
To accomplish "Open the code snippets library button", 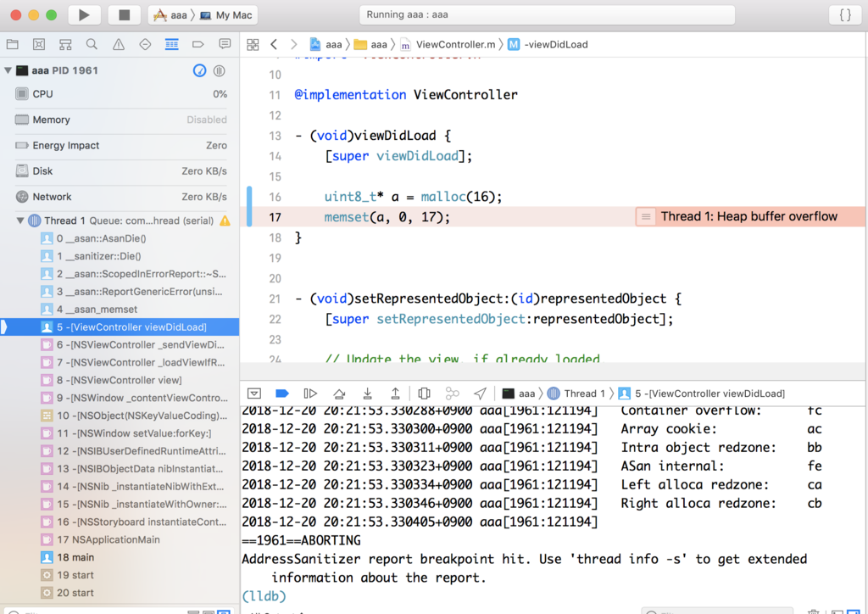I will [x=845, y=15].
